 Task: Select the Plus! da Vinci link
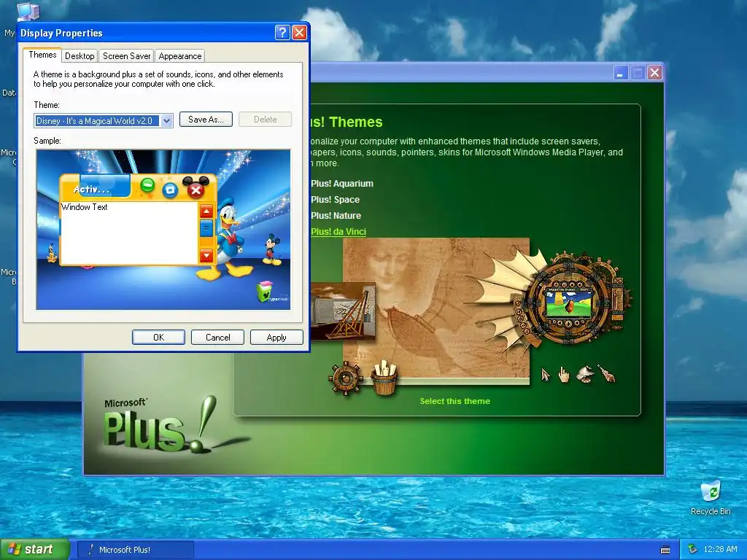[x=338, y=231]
